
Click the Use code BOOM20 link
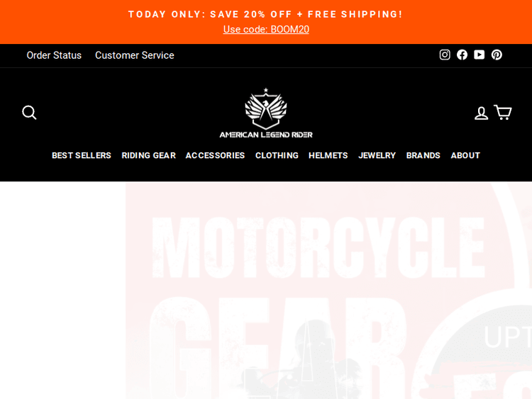point(266,30)
